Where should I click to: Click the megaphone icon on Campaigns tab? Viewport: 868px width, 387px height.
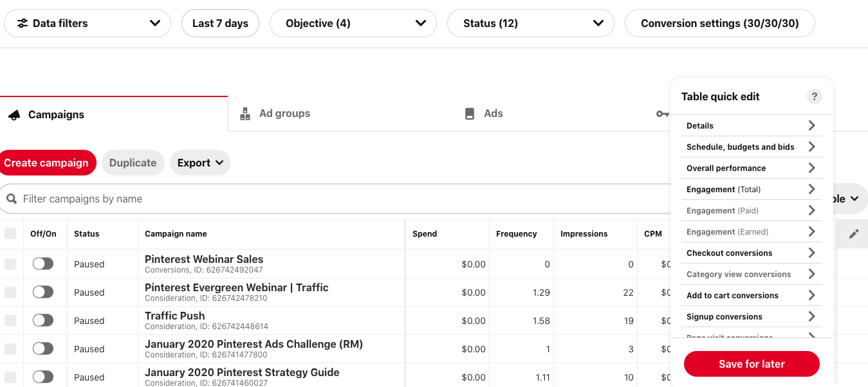tap(14, 115)
